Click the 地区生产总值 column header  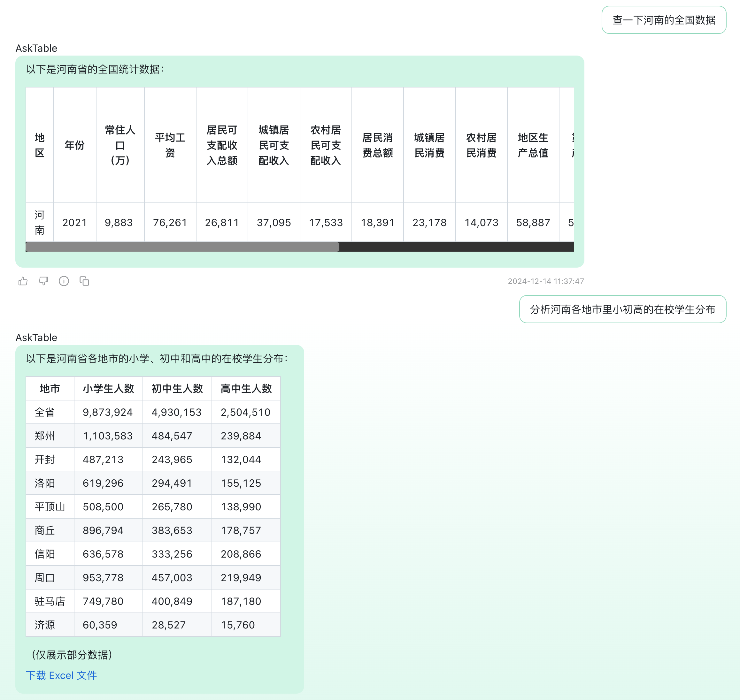(533, 145)
